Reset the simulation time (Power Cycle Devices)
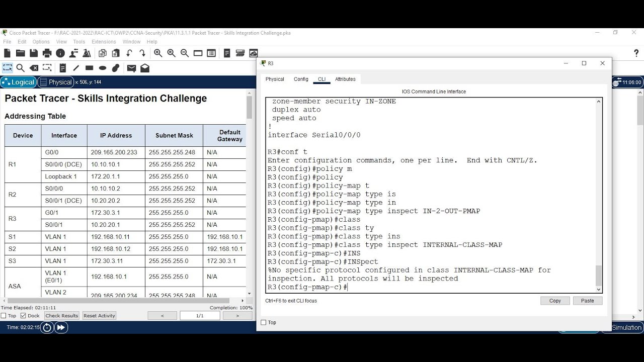This screenshot has width=644, height=362. coord(47,327)
